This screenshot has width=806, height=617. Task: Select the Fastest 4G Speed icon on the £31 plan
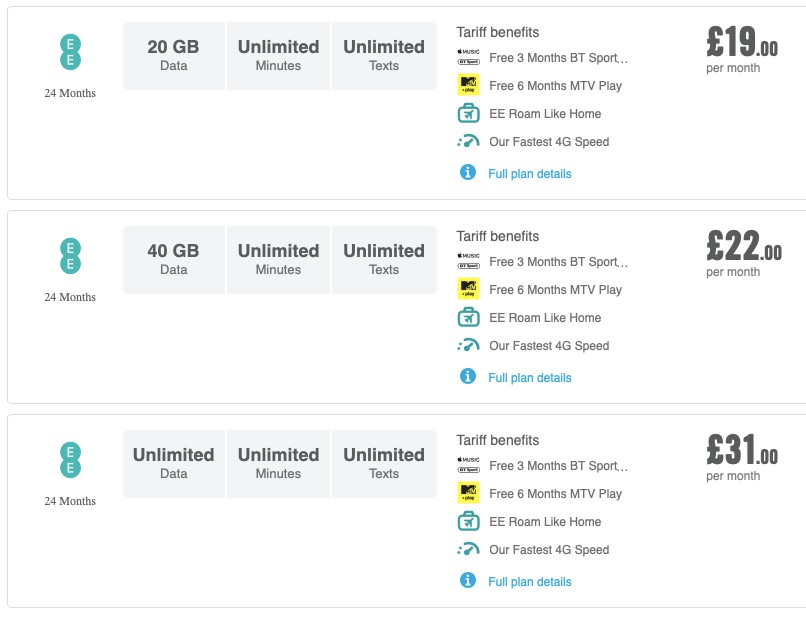467,550
